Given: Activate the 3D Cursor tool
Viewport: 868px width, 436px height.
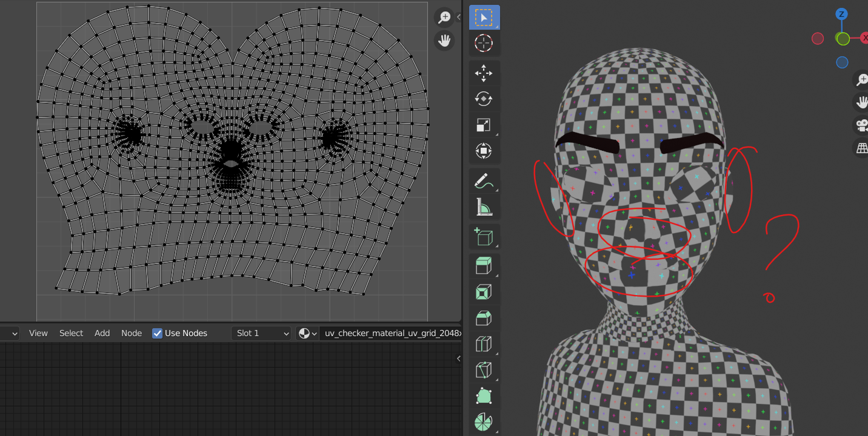Looking at the screenshot, I should (484, 44).
